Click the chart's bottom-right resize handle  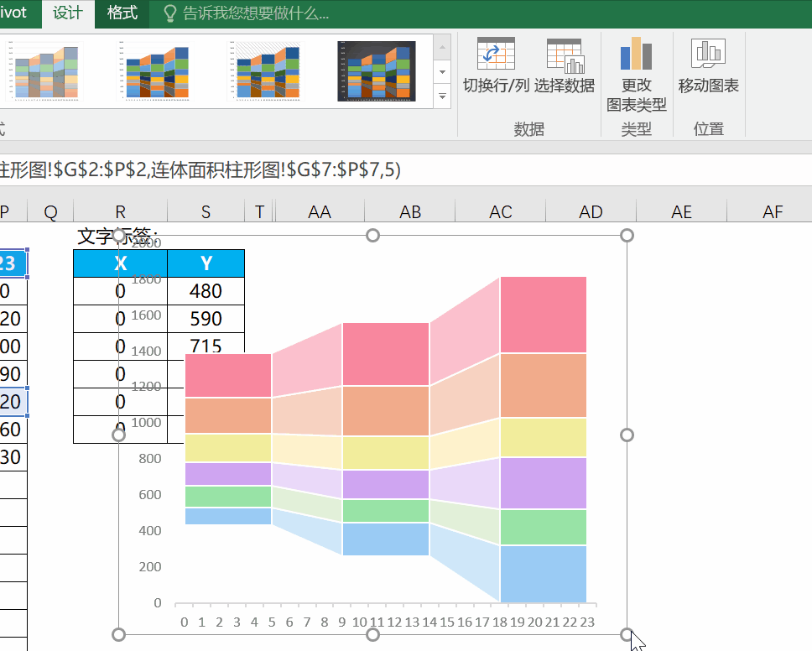point(627,634)
